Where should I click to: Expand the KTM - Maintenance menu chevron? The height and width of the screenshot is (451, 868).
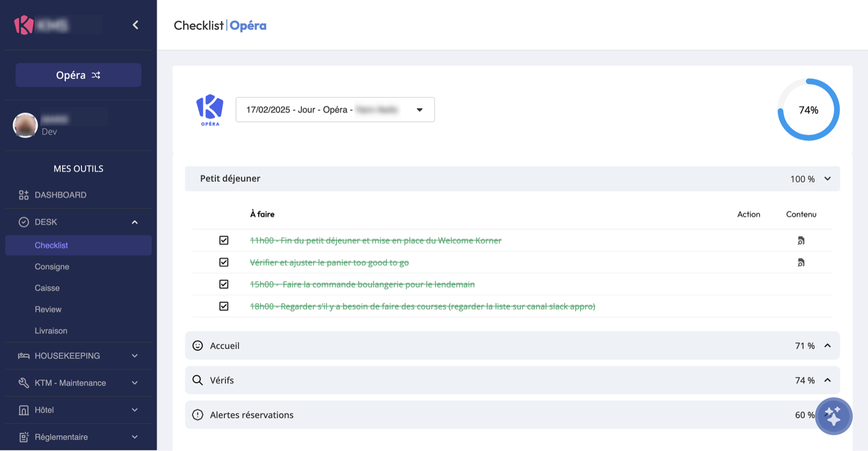tap(135, 383)
